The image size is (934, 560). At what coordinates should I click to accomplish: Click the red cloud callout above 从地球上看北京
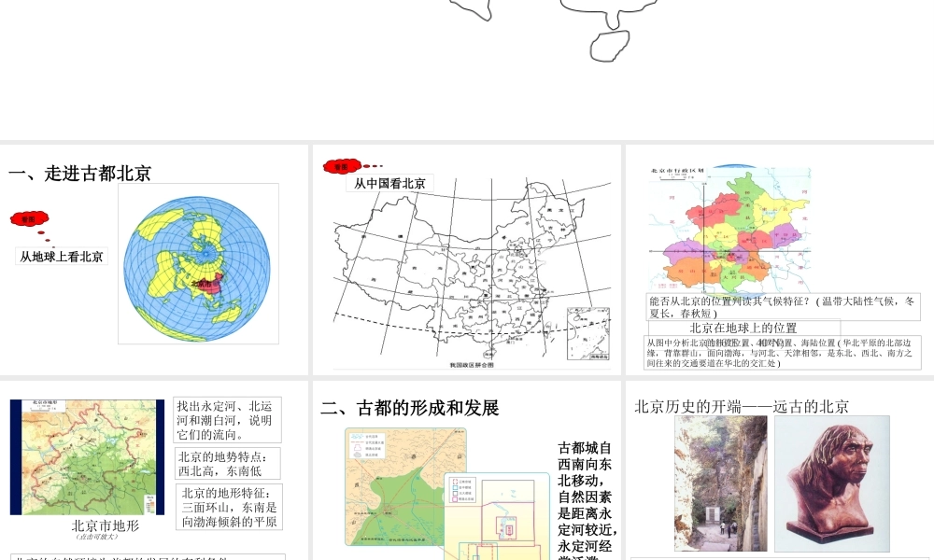tap(30, 219)
